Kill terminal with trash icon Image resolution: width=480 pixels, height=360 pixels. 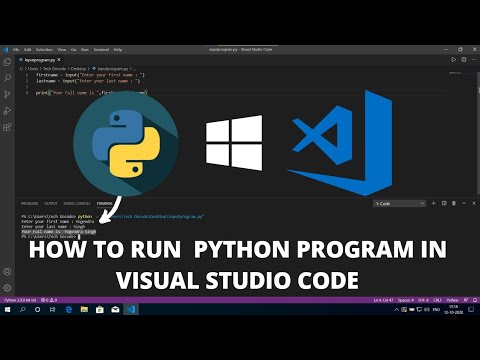(454, 203)
